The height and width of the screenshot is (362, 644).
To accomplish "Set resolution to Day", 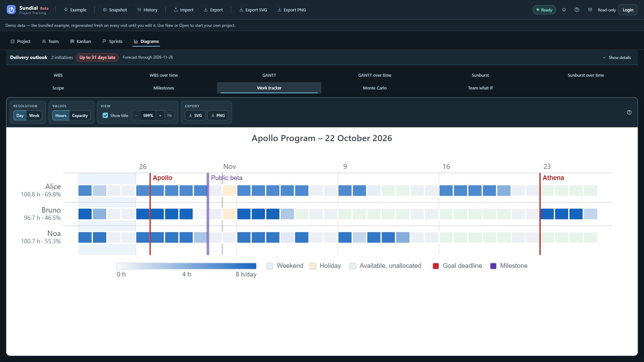I will [x=20, y=116].
